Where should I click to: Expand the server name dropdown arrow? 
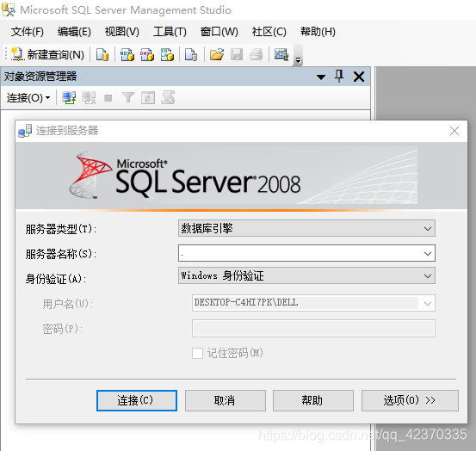tap(428, 253)
